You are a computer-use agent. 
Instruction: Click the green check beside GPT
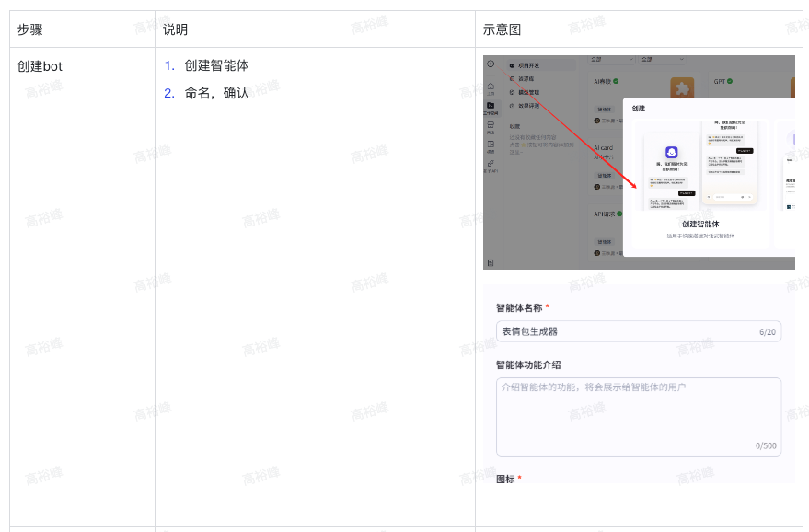pyautogui.click(x=730, y=81)
